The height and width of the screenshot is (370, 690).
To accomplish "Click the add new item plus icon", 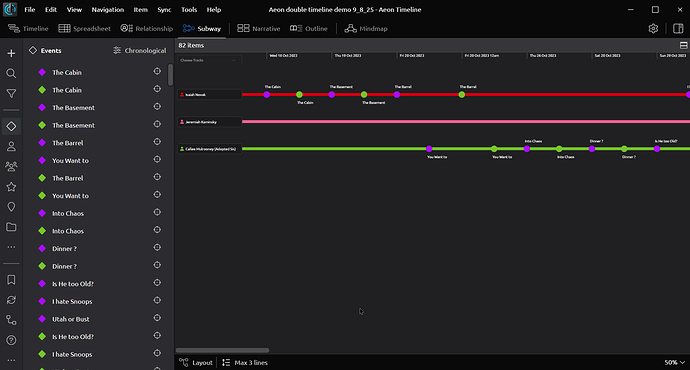I will 11,53.
